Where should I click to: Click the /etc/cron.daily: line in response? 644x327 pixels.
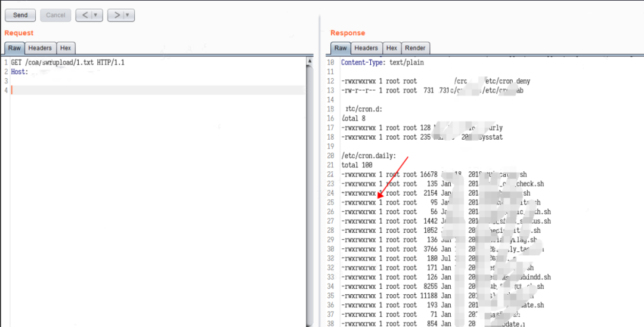(367, 155)
